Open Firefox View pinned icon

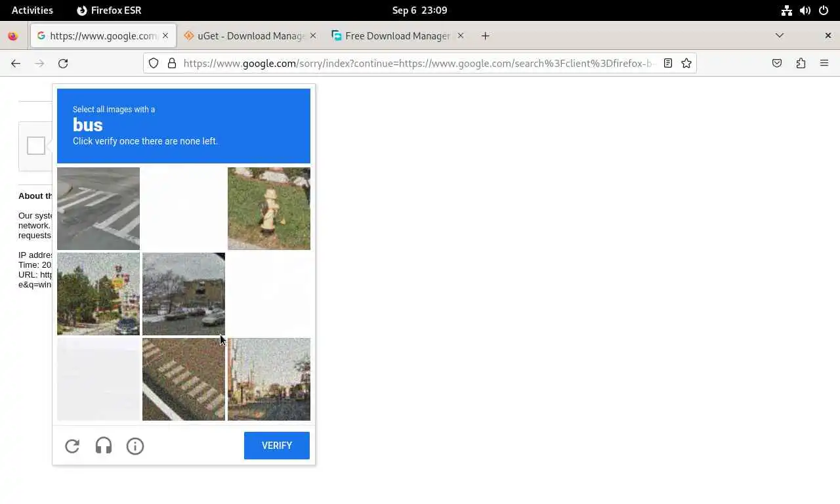[12, 36]
